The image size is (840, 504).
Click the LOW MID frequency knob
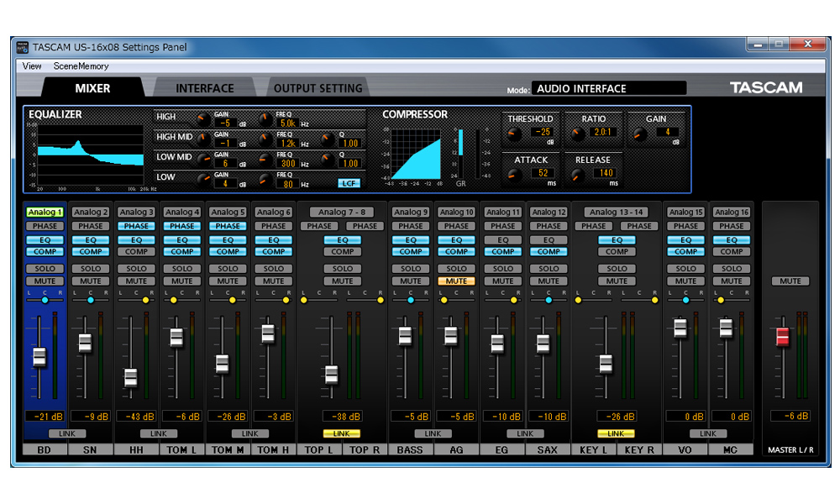coord(265,160)
